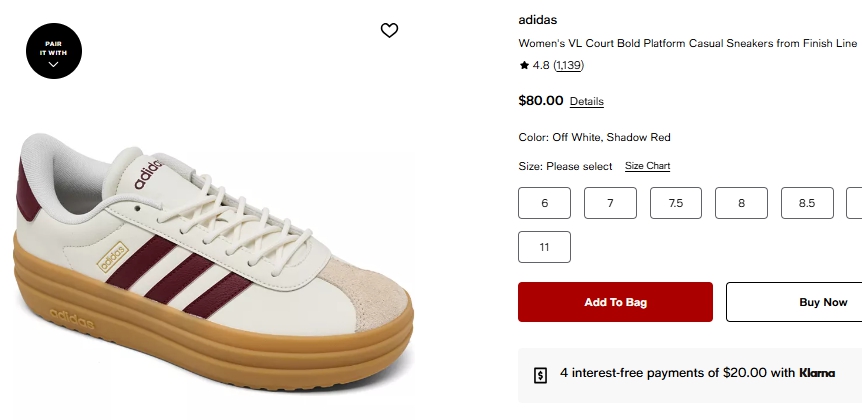The image size is (862, 420).
Task: Click the heart favorite icon
Action: tap(390, 30)
